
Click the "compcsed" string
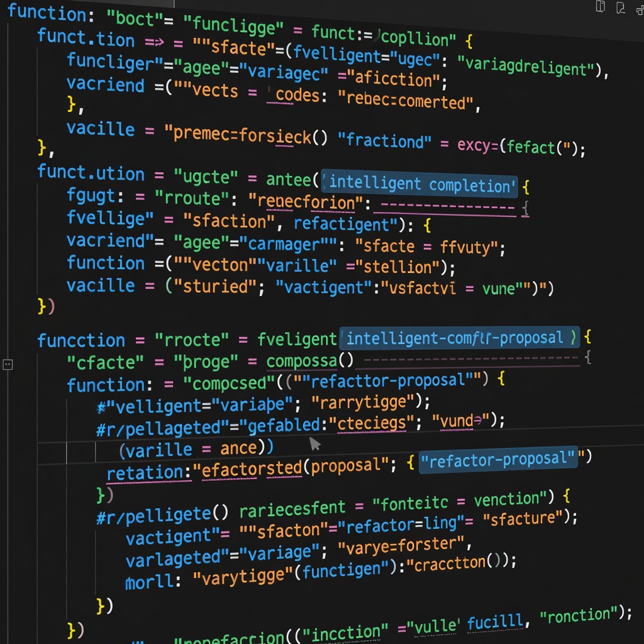(229, 383)
